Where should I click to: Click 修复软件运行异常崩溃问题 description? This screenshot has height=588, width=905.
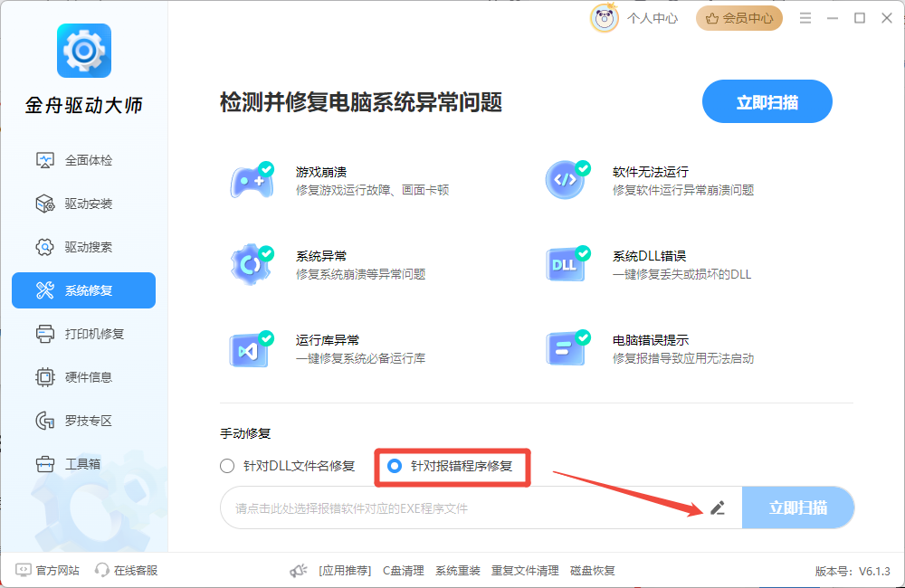(x=683, y=190)
